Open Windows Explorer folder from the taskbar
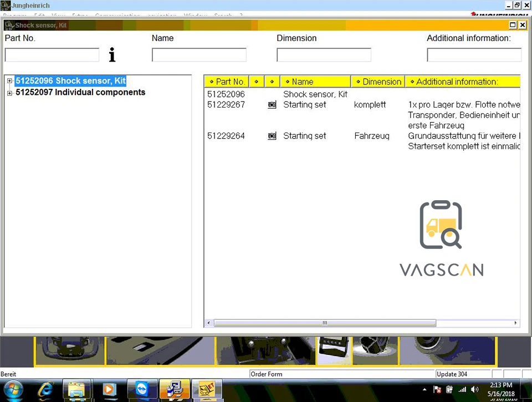This screenshot has height=402, width=532. 76,390
